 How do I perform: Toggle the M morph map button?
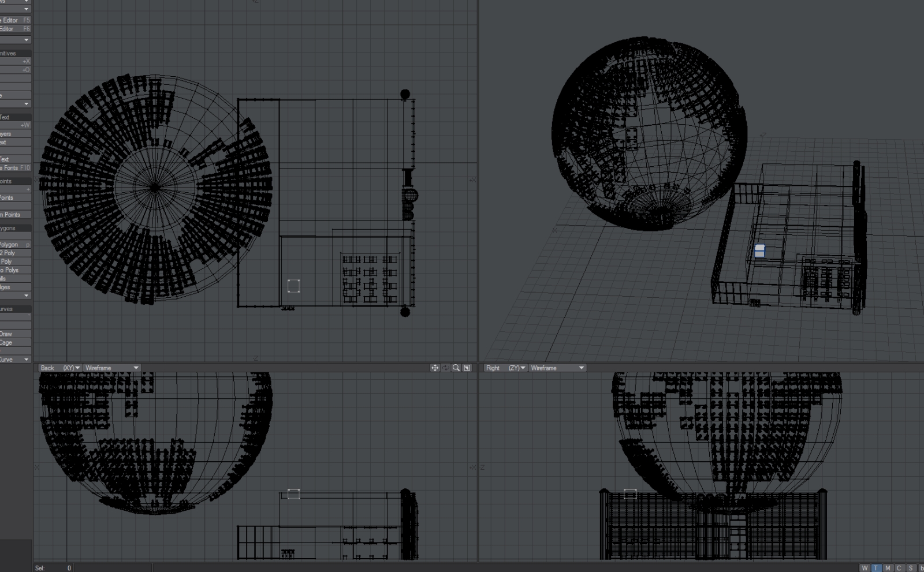[x=888, y=568]
